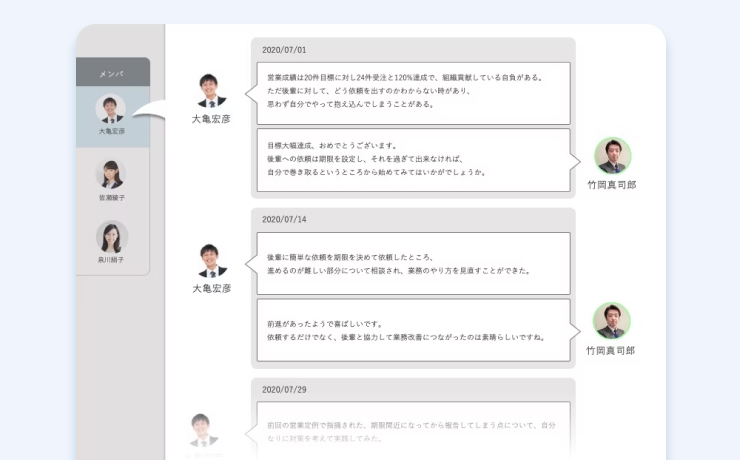Open the メンバー header tab in the sidebar

pos(113,72)
